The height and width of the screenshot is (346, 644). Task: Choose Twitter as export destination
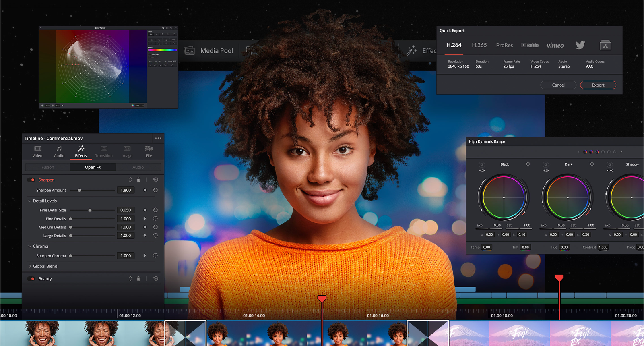pyautogui.click(x=580, y=45)
